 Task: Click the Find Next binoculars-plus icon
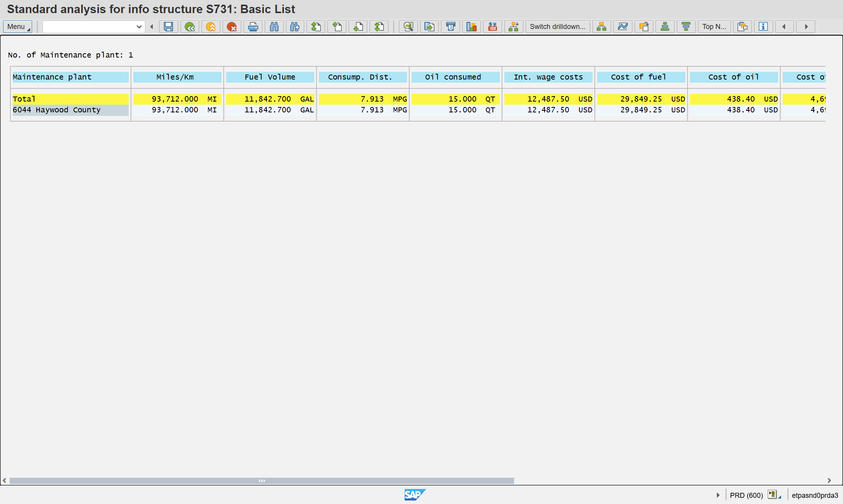point(295,27)
